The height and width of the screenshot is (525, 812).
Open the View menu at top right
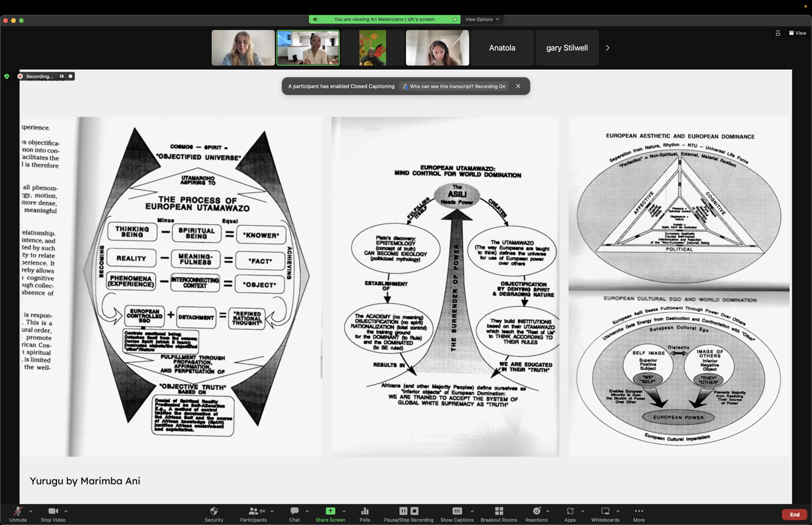(x=797, y=33)
